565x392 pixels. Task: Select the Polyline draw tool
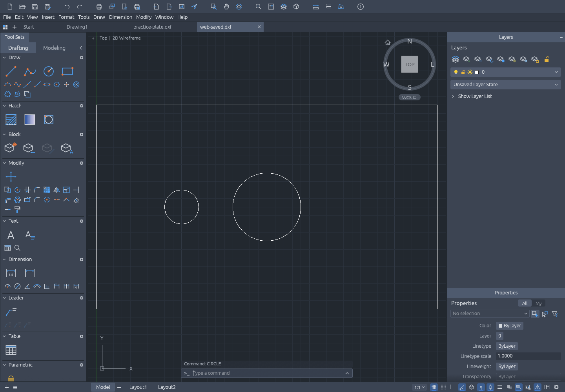point(29,71)
